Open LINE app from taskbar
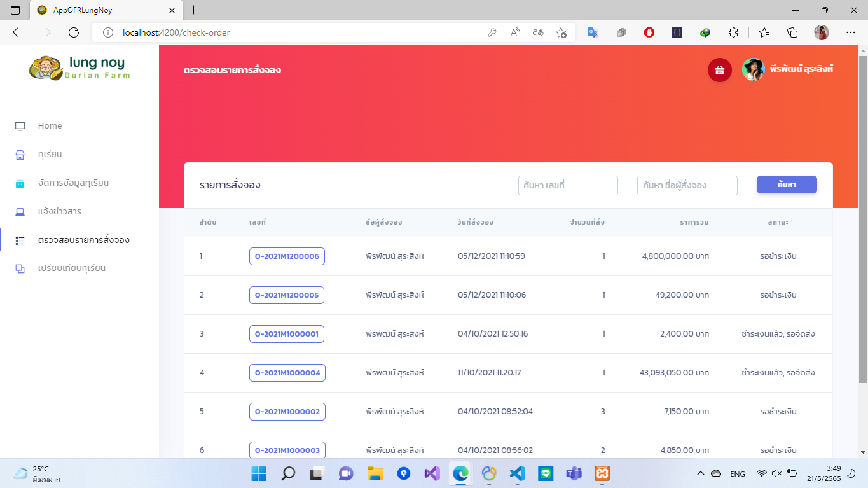 click(x=546, y=473)
